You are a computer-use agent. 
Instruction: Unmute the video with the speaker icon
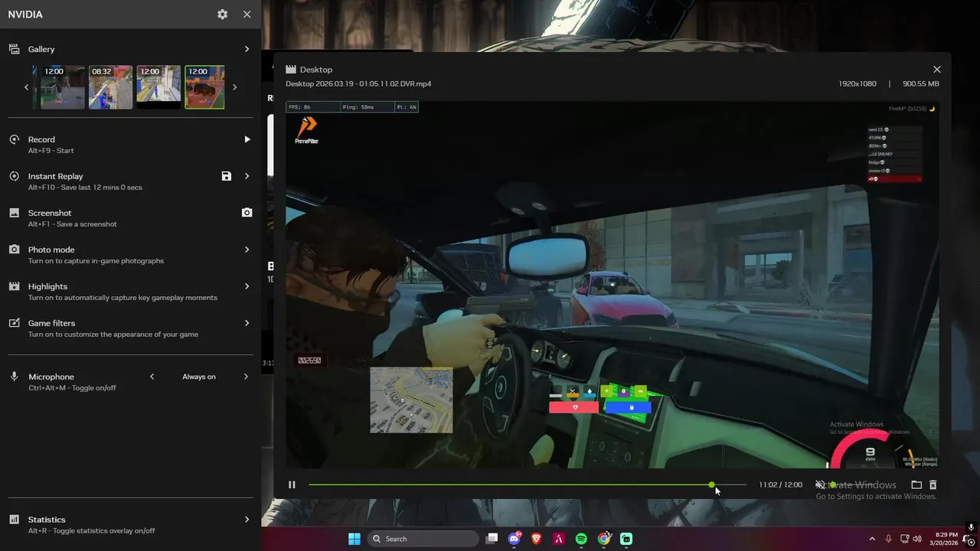pyautogui.click(x=820, y=484)
